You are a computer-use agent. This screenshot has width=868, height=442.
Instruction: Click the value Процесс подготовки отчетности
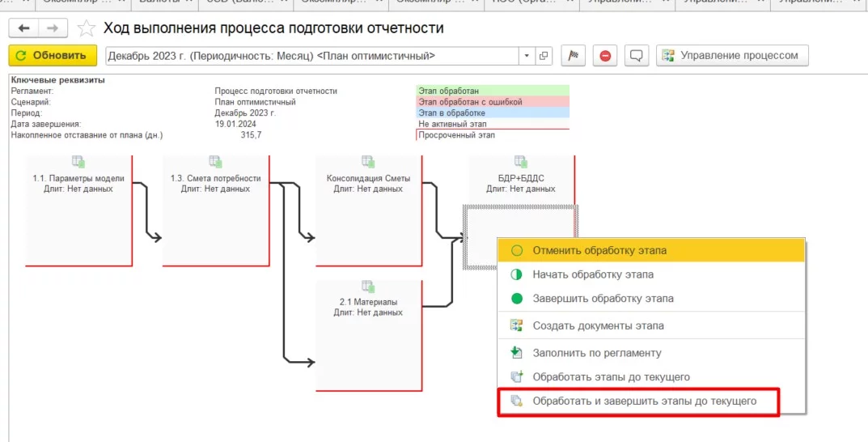[x=276, y=91]
